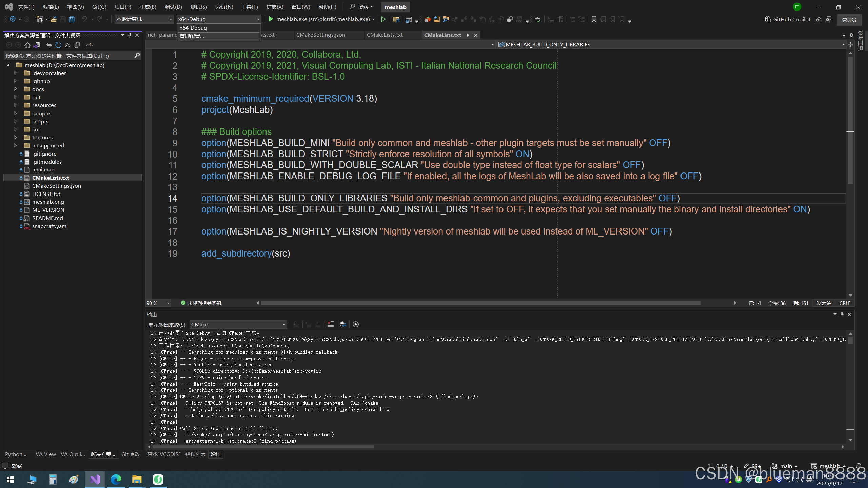Click the editor tab settings gear icon

851,35
